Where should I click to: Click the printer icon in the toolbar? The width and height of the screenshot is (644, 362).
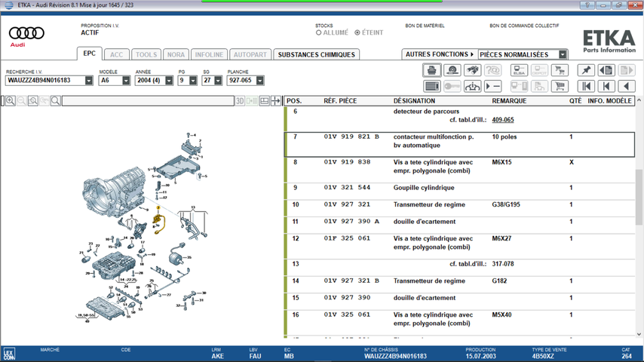click(431, 70)
